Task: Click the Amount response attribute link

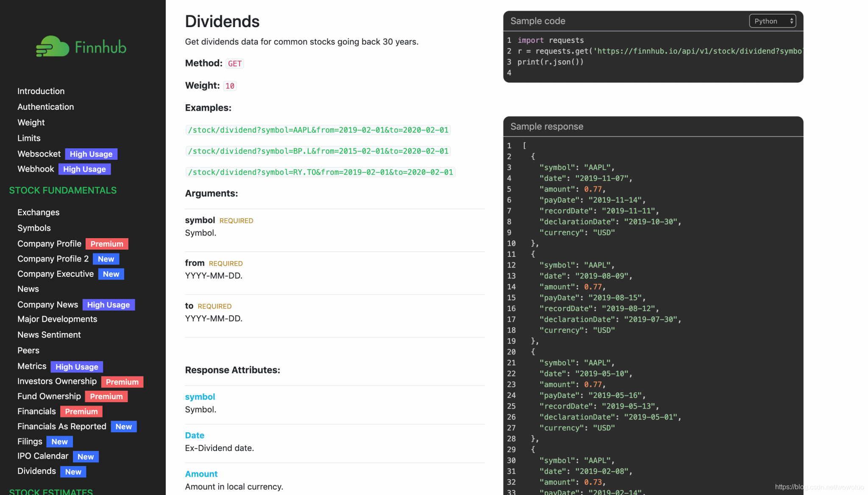Action: pyautogui.click(x=201, y=474)
